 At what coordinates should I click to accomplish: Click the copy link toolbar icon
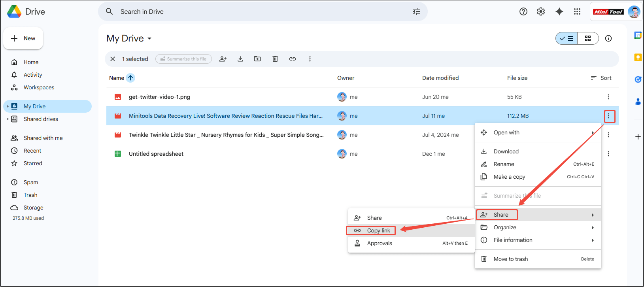293,59
